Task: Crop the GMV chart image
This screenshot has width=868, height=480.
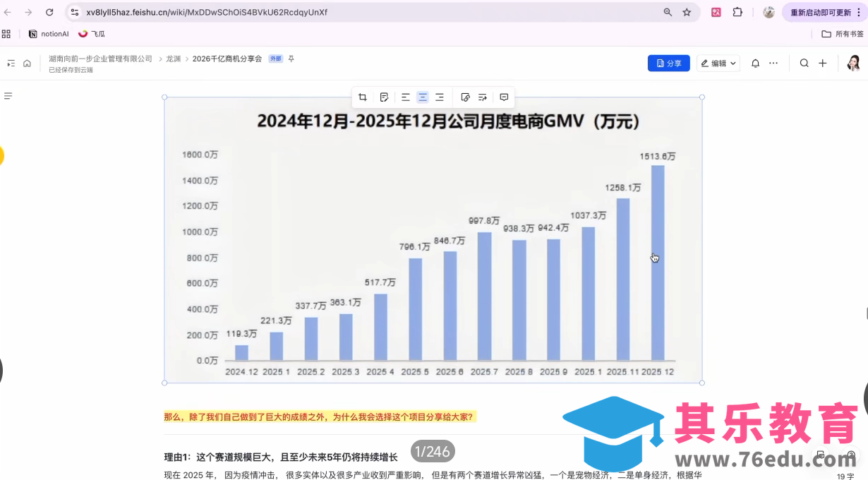Action: tap(363, 97)
